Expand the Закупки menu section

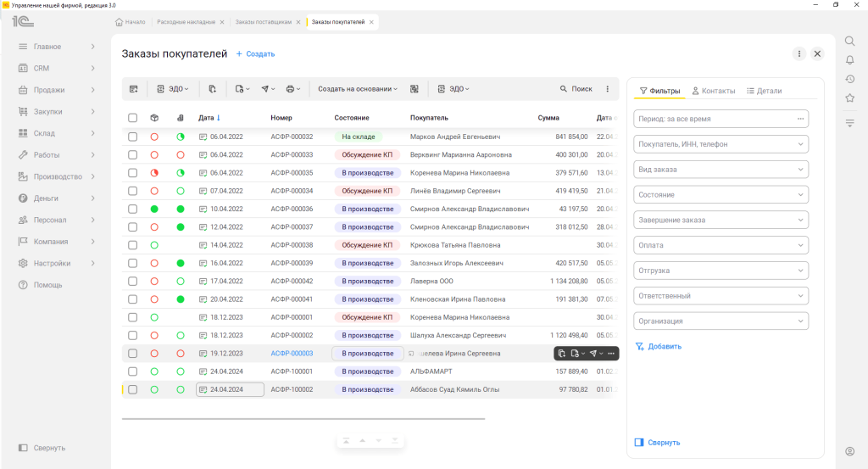(x=57, y=111)
